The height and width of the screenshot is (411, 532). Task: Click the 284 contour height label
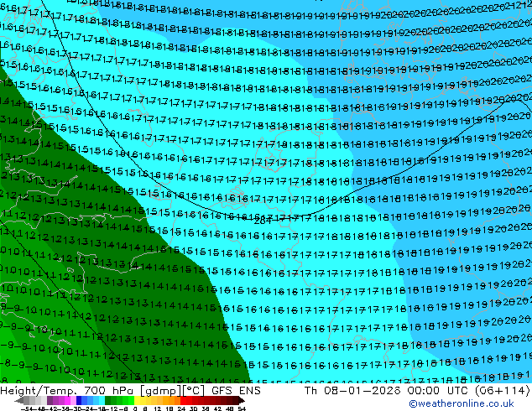click(263, 221)
